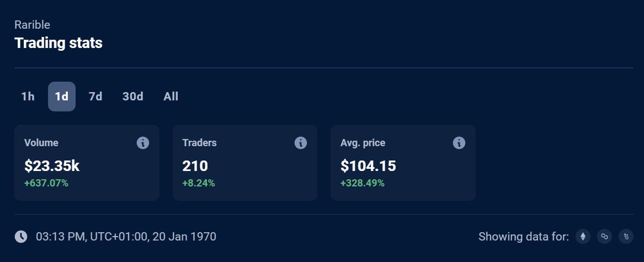The width and height of the screenshot is (644, 262).
Task: Click the Ethereum chain icon
Action: [583, 237]
